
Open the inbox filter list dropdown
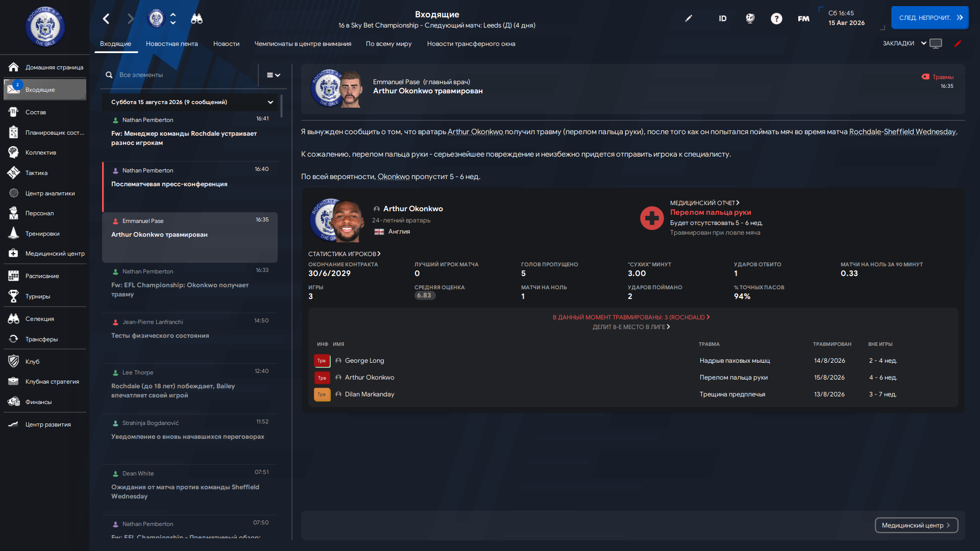274,75
